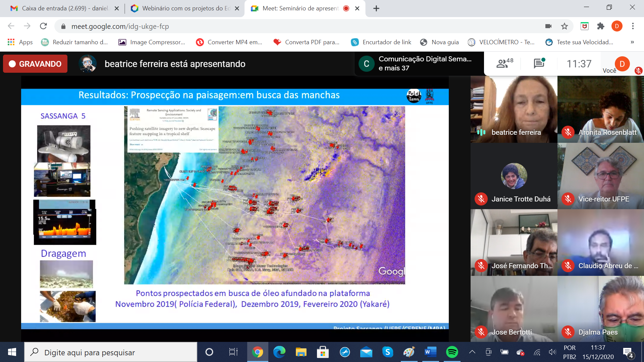Open Mail app from taskbar

(366, 352)
